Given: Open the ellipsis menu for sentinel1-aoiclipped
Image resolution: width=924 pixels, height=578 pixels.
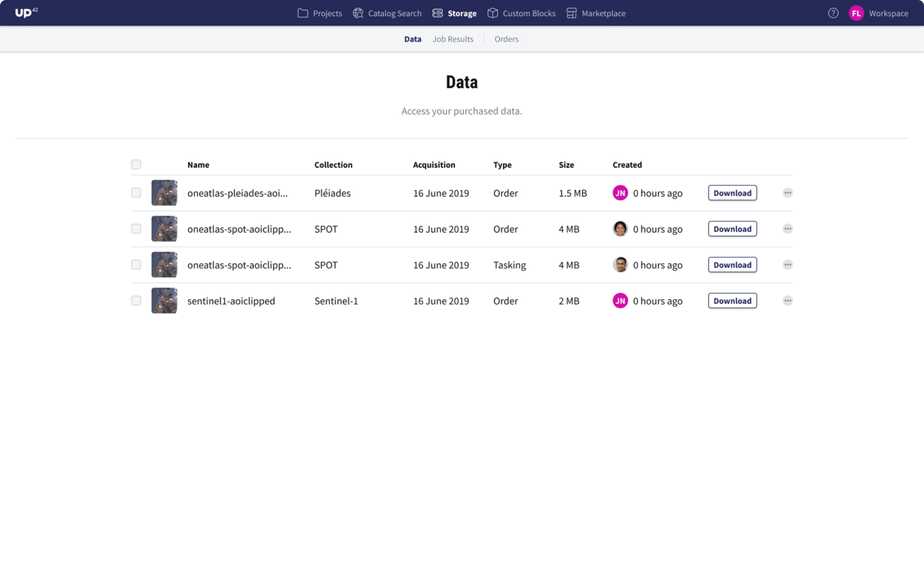Looking at the screenshot, I should coord(787,301).
